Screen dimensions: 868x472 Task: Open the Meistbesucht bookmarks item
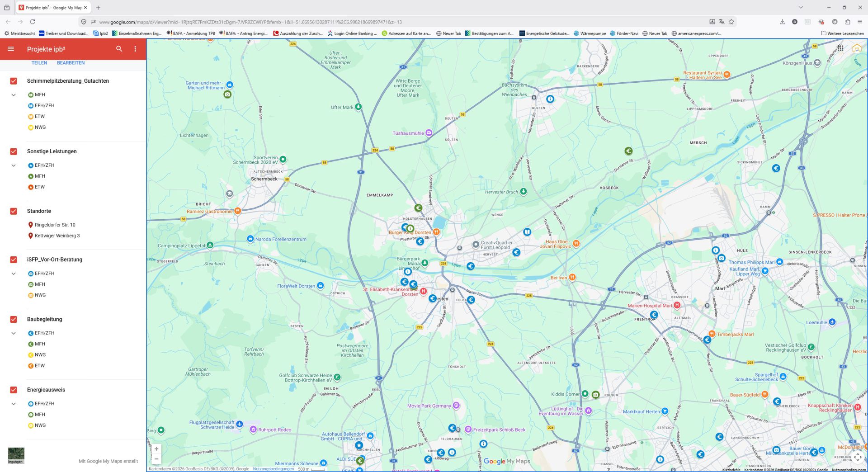(19, 33)
